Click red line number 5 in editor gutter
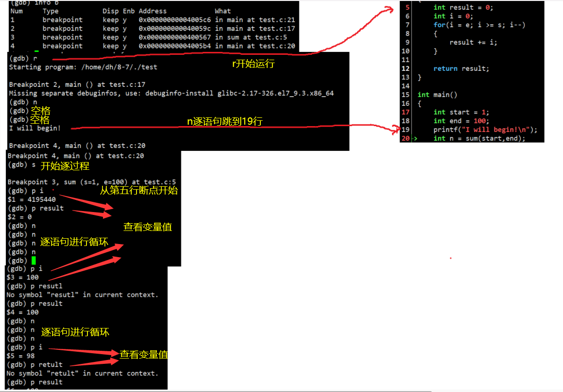This screenshot has height=392, width=563. [x=408, y=8]
